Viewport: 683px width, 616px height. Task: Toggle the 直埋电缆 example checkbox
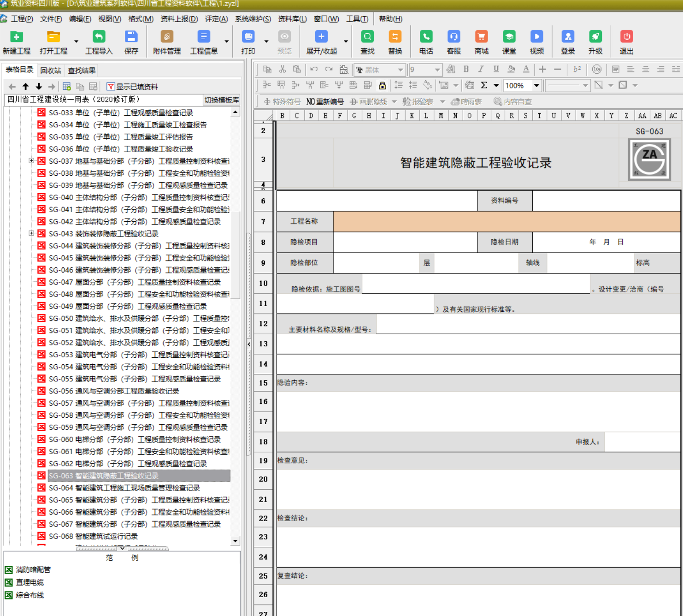point(8,582)
